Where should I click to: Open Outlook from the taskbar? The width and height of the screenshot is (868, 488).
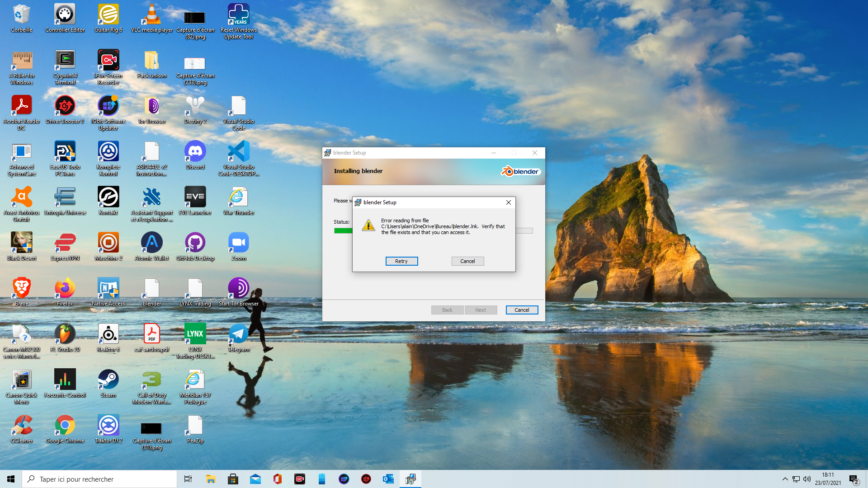coord(388,479)
